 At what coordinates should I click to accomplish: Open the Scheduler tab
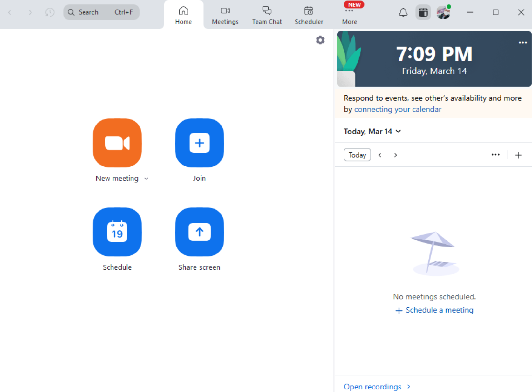click(x=309, y=15)
